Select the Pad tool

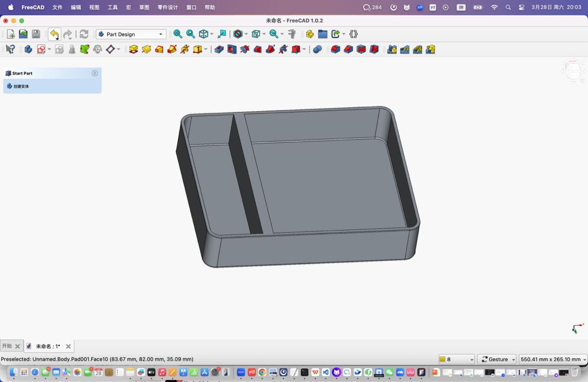[x=133, y=49]
